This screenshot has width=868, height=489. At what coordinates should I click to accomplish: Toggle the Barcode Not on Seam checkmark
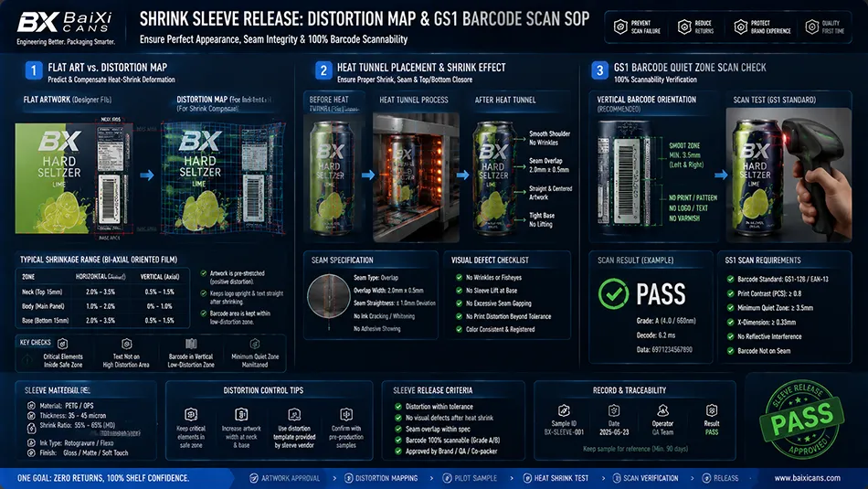click(x=730, y=351)
